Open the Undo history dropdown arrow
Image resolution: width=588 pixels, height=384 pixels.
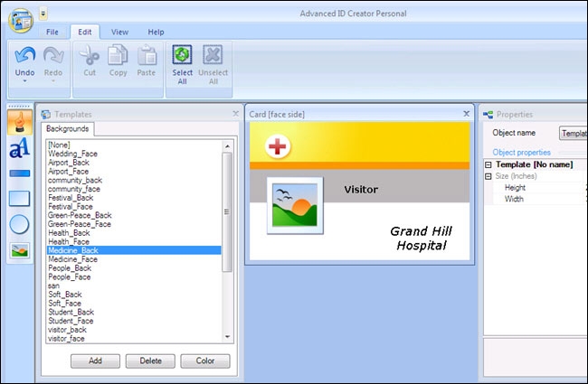[24, 81]
